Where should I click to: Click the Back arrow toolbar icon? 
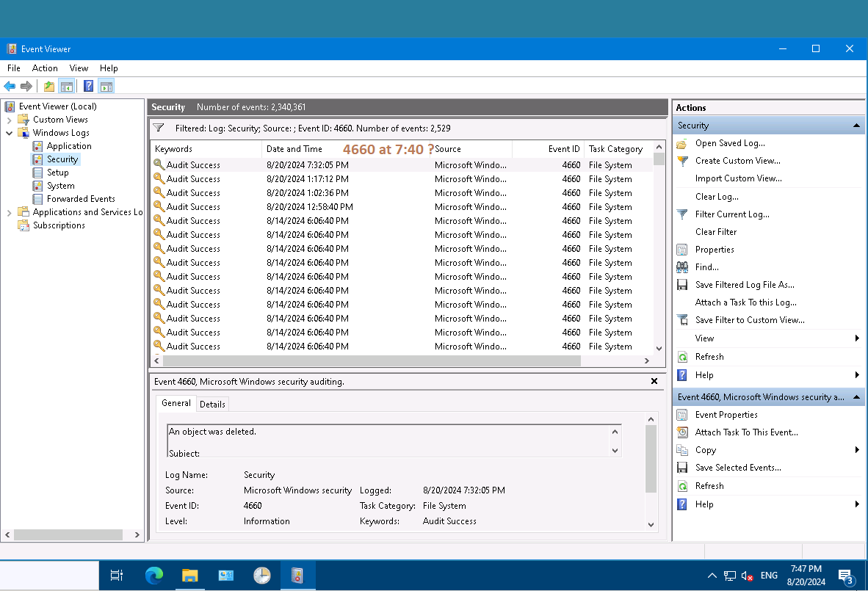[x=10, y=86]
